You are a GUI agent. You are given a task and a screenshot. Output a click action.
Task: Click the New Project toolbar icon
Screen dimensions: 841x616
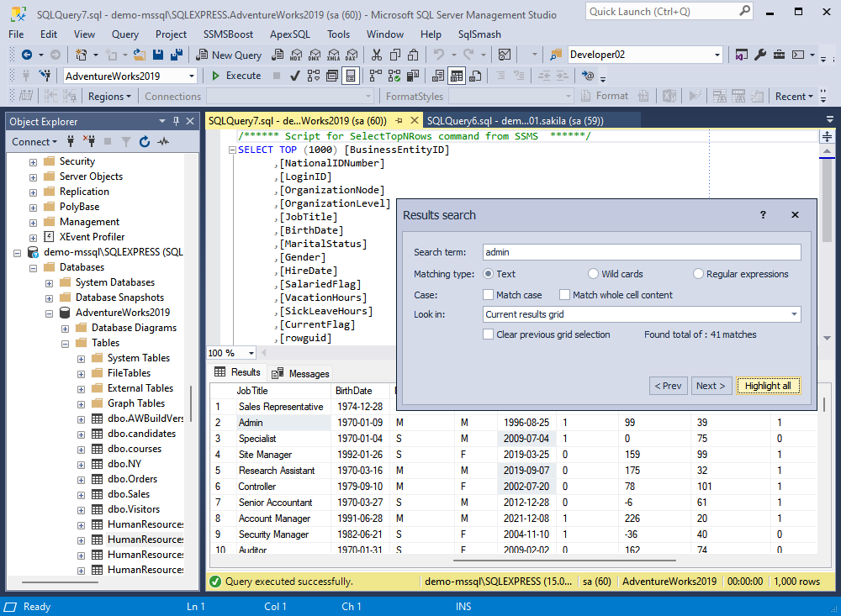click(x=81, y=55)
